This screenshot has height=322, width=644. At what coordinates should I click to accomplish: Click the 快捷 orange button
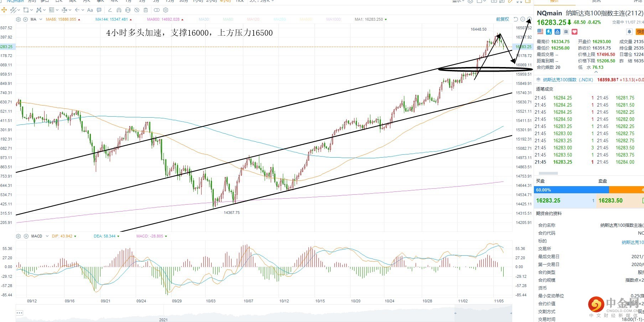point(640,32)
